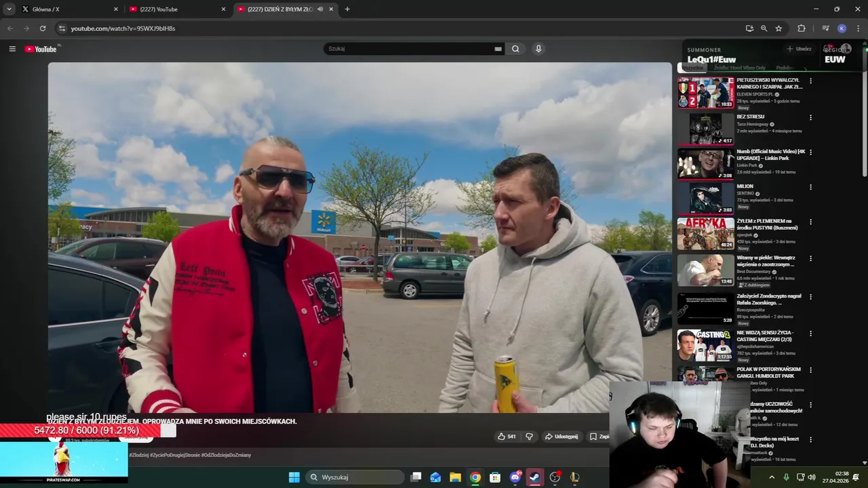The height and width of the screenshot is (488, 868).
Task: Open options menu for Numb video
Action: [x=810, y=152]
